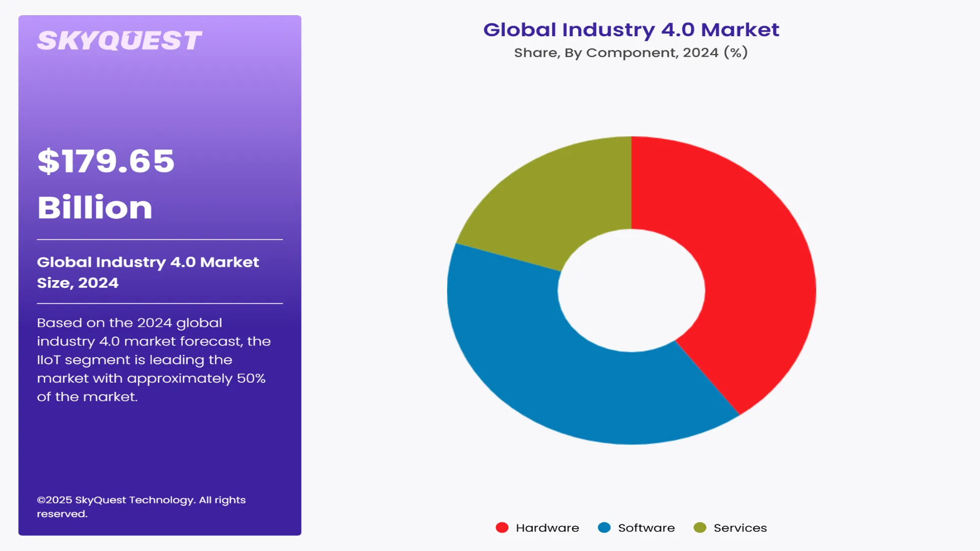Open the Share, By Component, 2024 subtitle
Image resolution: width=980 pixels, height=551 pixels.
coord(631,52)
